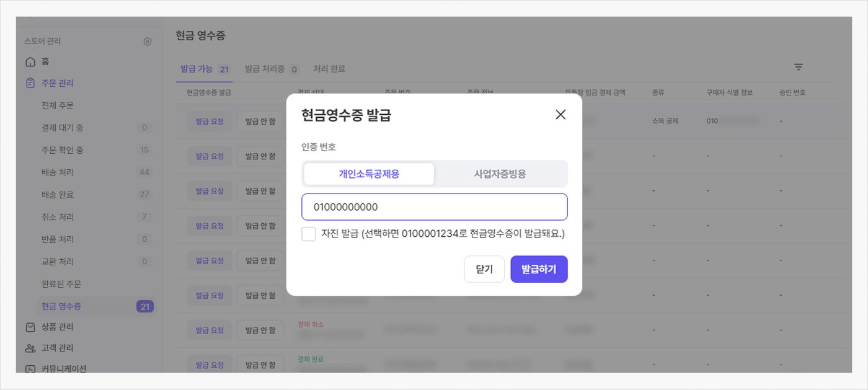Image resolution: width=868 pixels, height=390 pixels.
Task: Click the customer management people icon
Action: [30, 348]
